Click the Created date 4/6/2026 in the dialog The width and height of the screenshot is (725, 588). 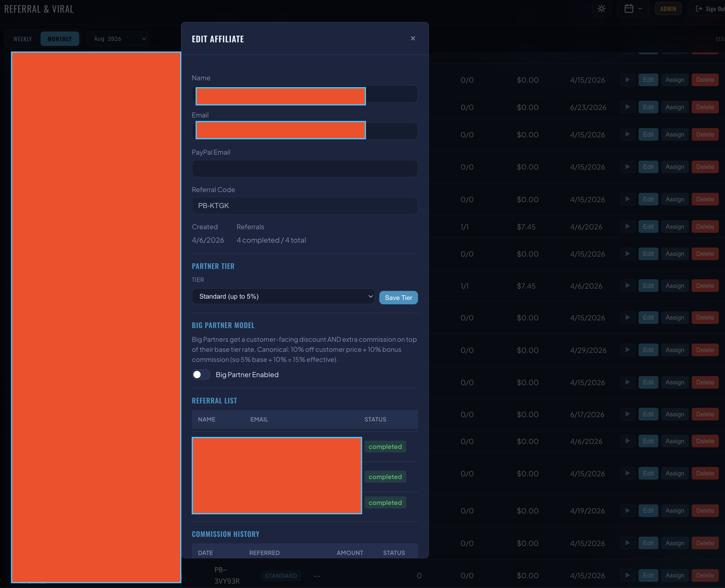coord(208,240)
